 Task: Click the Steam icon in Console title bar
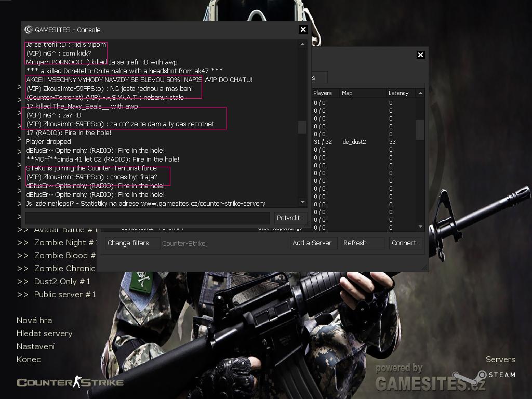(x=29, y=30)
